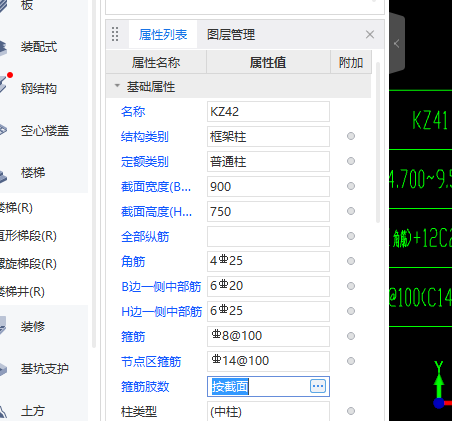Toggle 附加 option for 角筋
The height and width of the screenshot is (421, 452).
(x=351, y=261)
